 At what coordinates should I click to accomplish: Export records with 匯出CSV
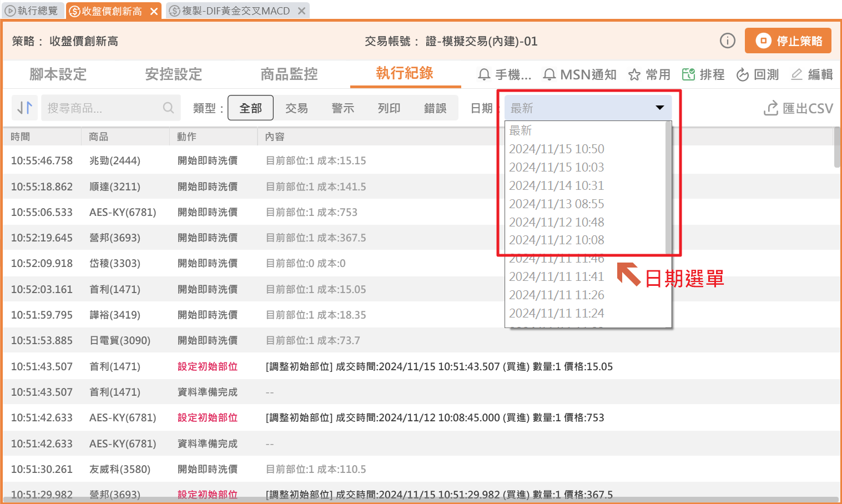pyautogui.click(x=798, y=108)
